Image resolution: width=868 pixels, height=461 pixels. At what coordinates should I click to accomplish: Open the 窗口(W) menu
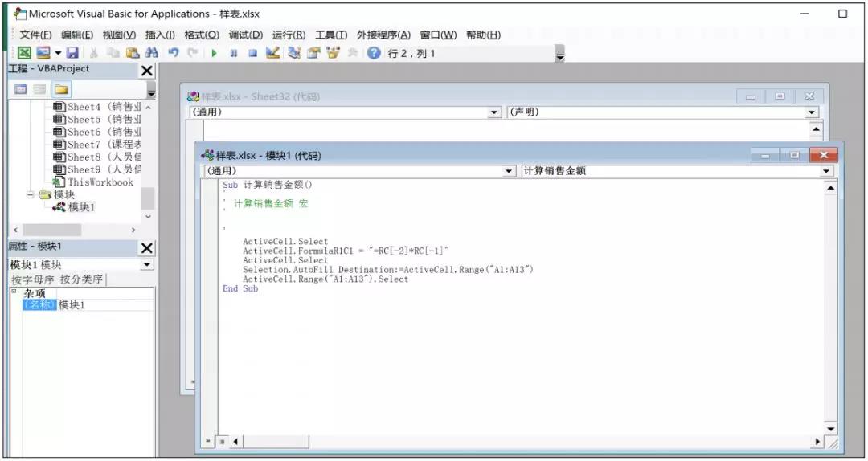[x=438, y=35]
